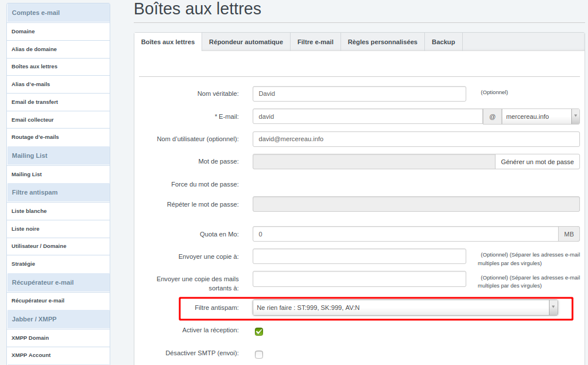Enable the Activer la réception checkbox
The image size is (588, 365).
(x=259, y=331)
